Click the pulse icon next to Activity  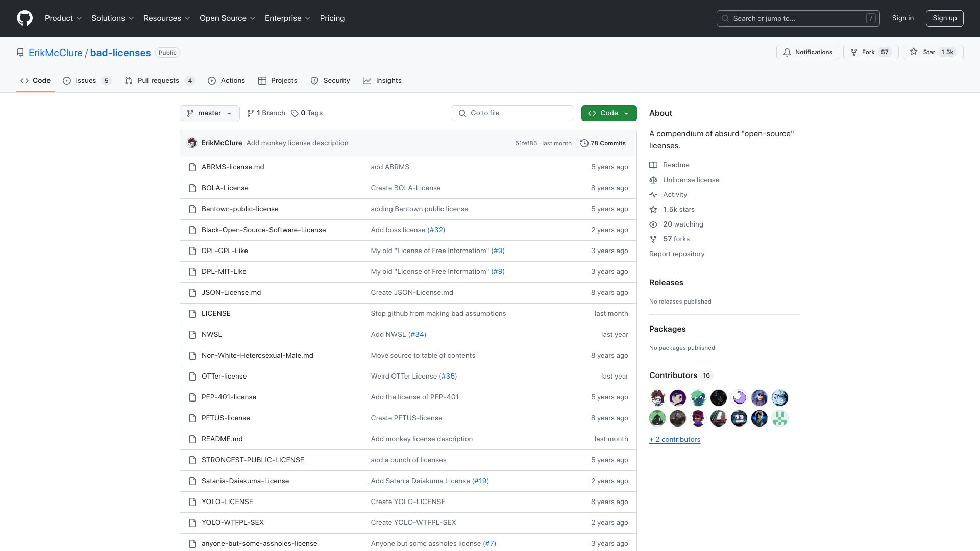(653, 195)
